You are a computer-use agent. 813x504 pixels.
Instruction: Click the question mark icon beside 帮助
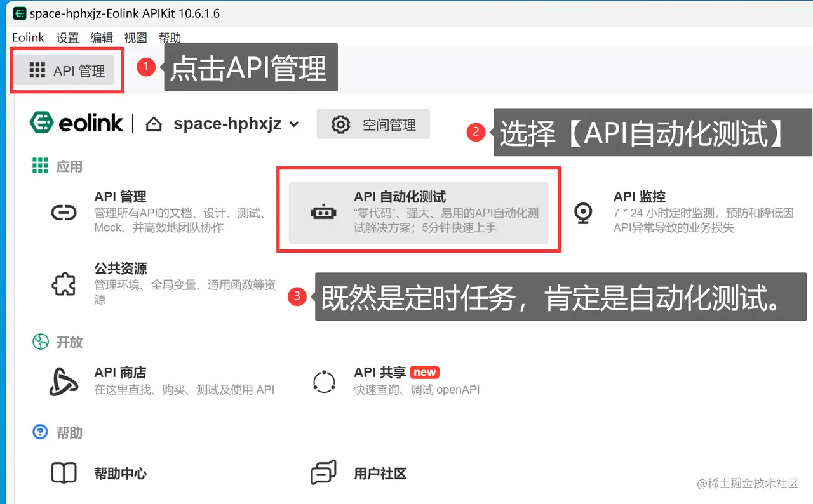(40, 432)
